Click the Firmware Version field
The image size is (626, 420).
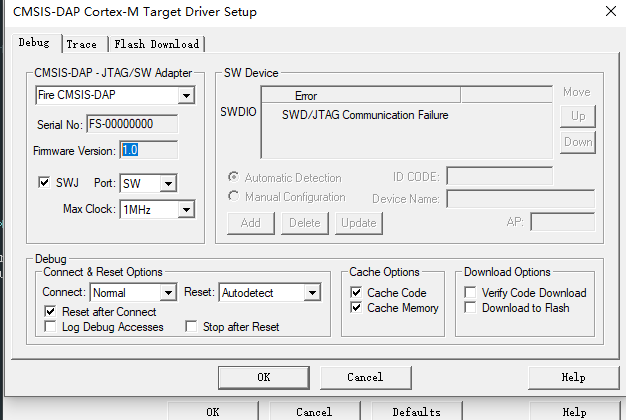point(148,150)
